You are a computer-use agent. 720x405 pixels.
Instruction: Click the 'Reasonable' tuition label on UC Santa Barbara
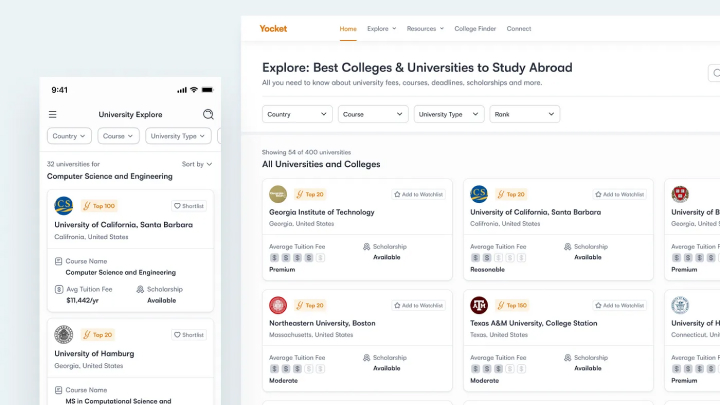[487, 270]
